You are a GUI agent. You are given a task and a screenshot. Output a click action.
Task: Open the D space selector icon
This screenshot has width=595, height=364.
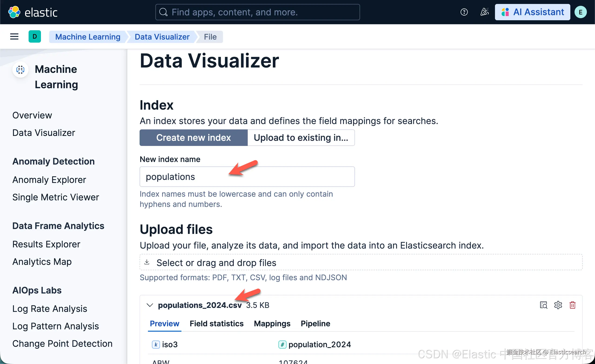coord(34,37)
